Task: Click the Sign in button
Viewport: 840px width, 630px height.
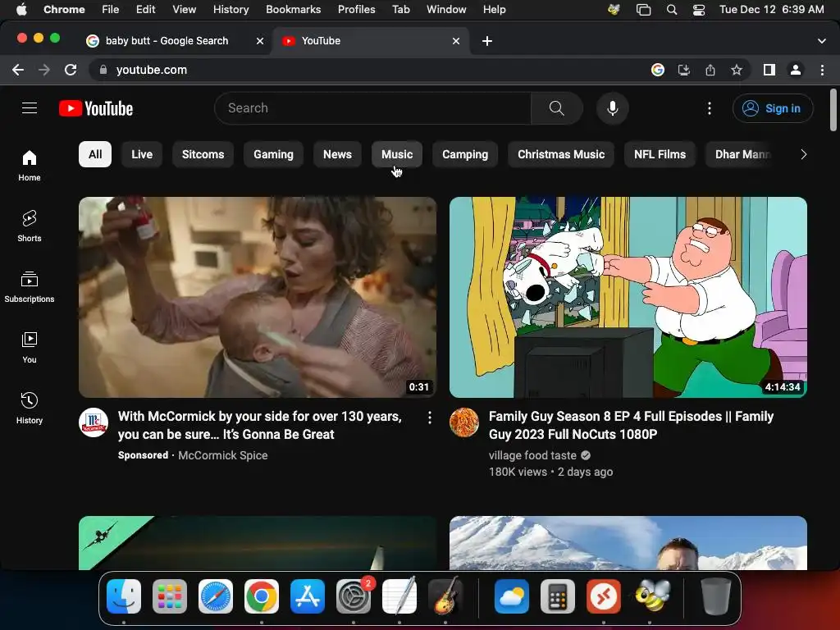Action: click(773, 108)
